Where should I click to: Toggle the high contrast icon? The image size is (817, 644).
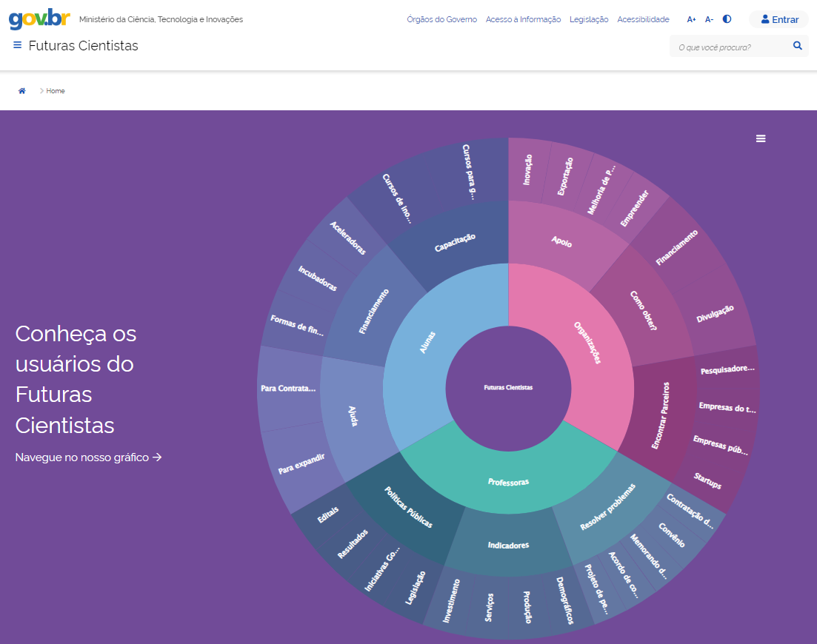point(727,19)
